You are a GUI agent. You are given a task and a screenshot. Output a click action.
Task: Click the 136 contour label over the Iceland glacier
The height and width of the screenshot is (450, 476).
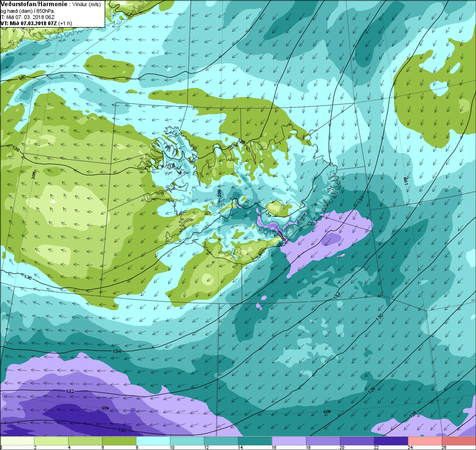[x=268, y=214]
